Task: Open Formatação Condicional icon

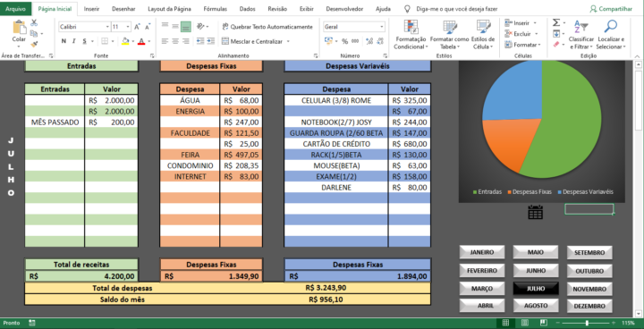Action: (411, 26)
